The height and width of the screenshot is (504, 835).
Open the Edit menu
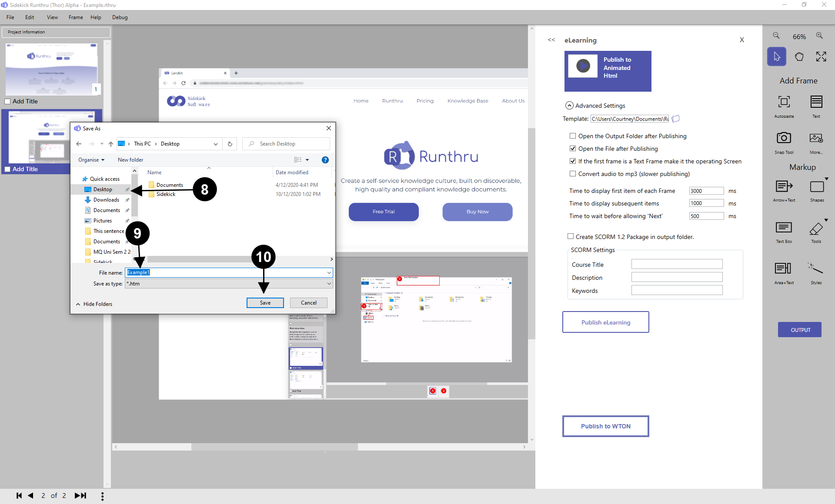[x=30, y=17]
